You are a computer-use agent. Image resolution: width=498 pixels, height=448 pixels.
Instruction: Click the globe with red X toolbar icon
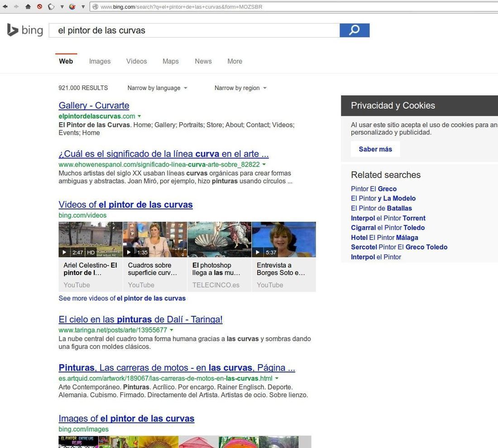click(72, 6)
